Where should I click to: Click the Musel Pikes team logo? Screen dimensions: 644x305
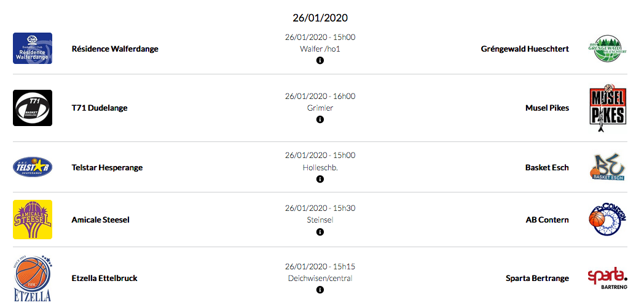(x=607, y=108)
